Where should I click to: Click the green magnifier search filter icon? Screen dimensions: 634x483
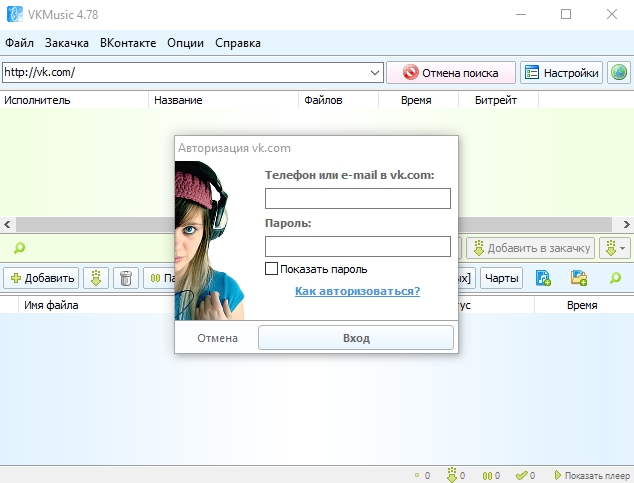coord(19,248)
